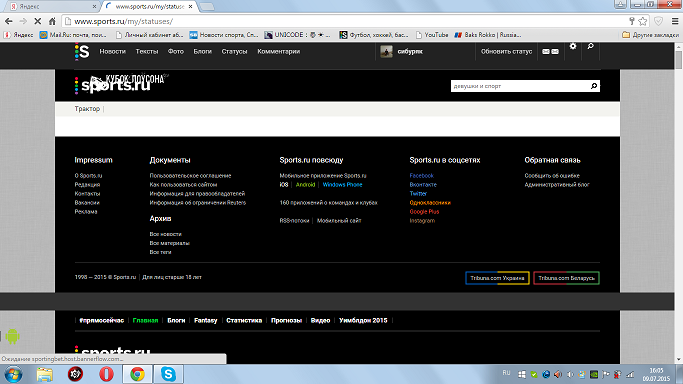Click the девушки и спорт search field

(x=521, y=86)
